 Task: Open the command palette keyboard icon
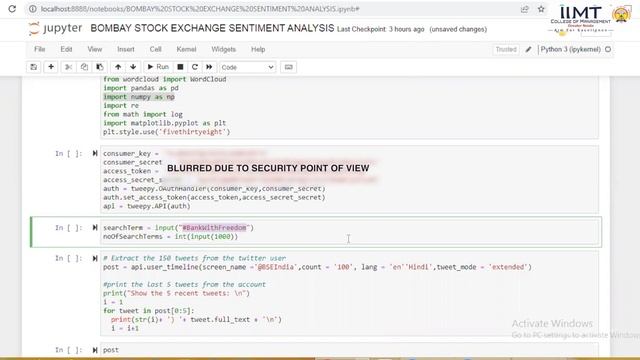[289, 67]
